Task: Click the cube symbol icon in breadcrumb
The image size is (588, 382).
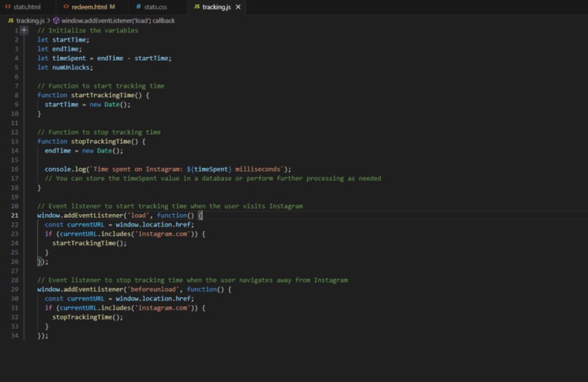Action: [x=56, y=20]
